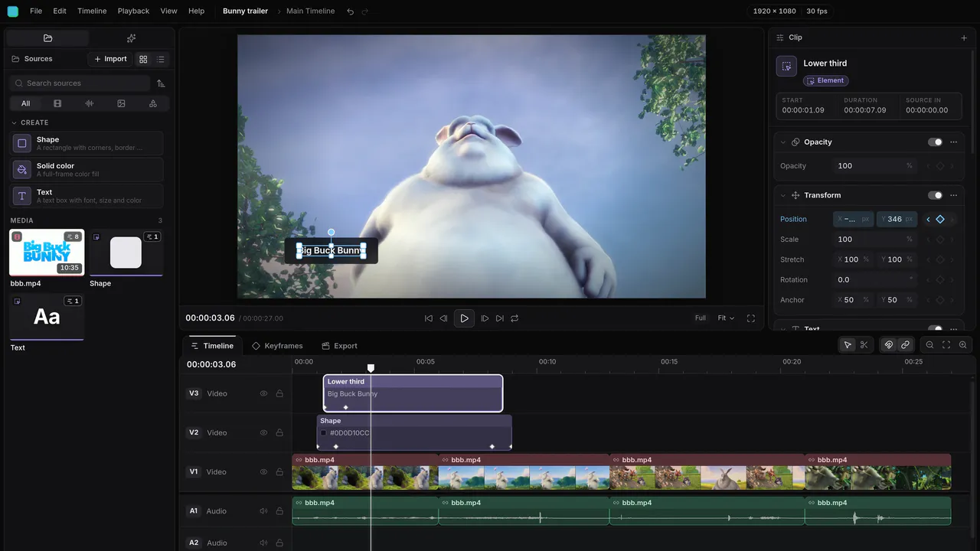Switch sources to list view
Viewport: 980px width, 551px height.
click(161, 59)
